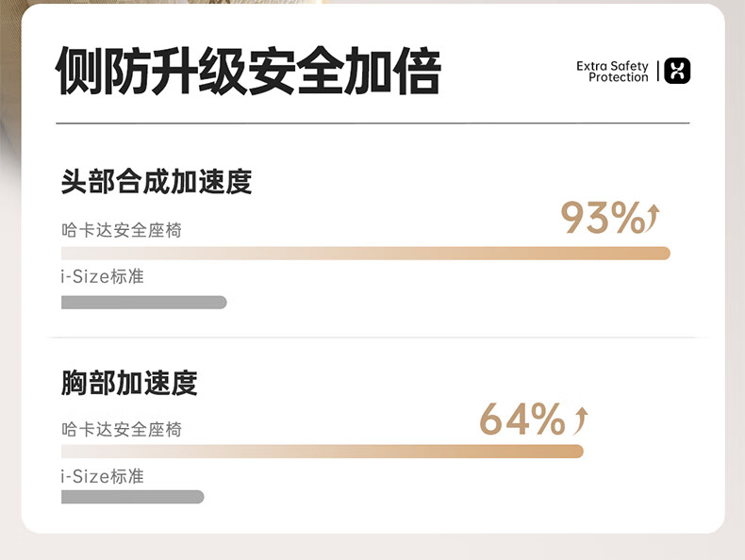Click the 64% value

522,420
